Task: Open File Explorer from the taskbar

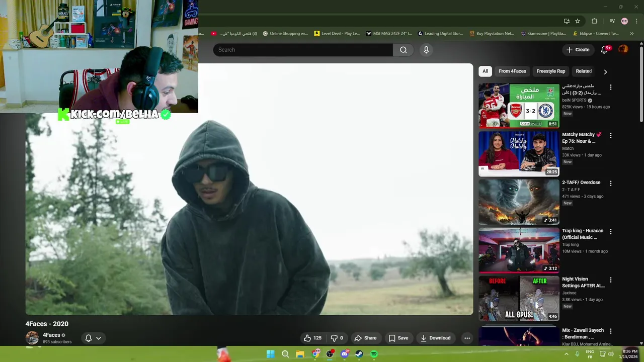Action: pos(300,354)
